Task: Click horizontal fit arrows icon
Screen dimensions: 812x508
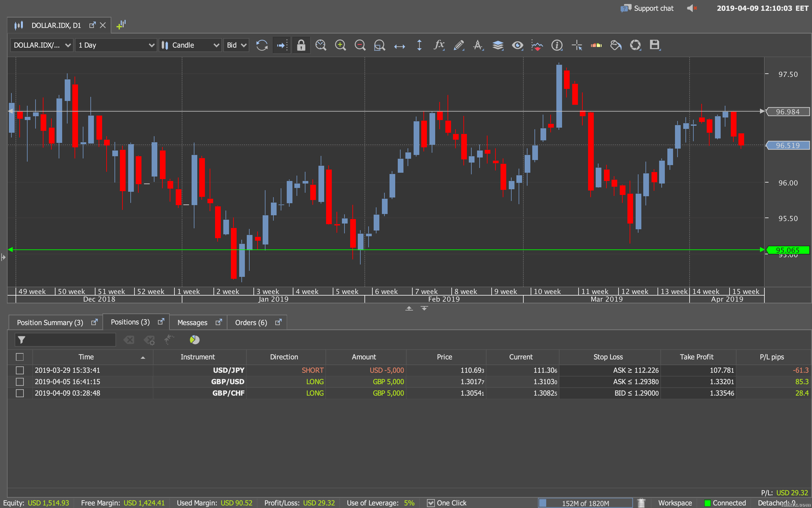Action: click(399, 46)
